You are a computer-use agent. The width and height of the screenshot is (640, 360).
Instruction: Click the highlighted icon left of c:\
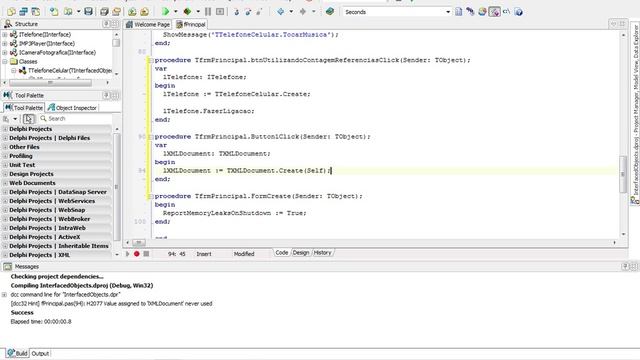494,12
